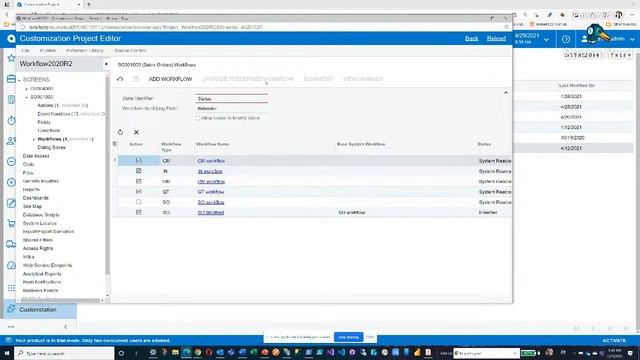The height and width of the screenshot is (360, 640).
Task: Collapse the left navigation sidebar arrow
Action: (66, 327)
